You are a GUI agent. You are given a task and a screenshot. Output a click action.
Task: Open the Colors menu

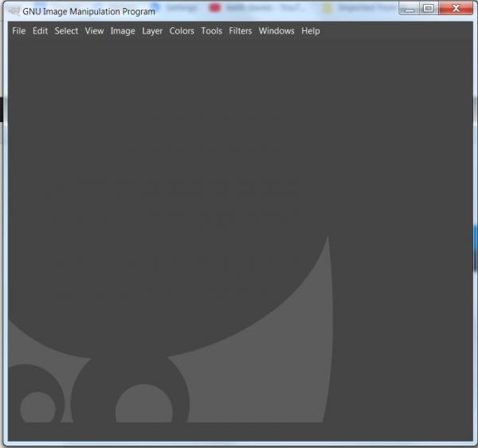(x=182, y=31)
